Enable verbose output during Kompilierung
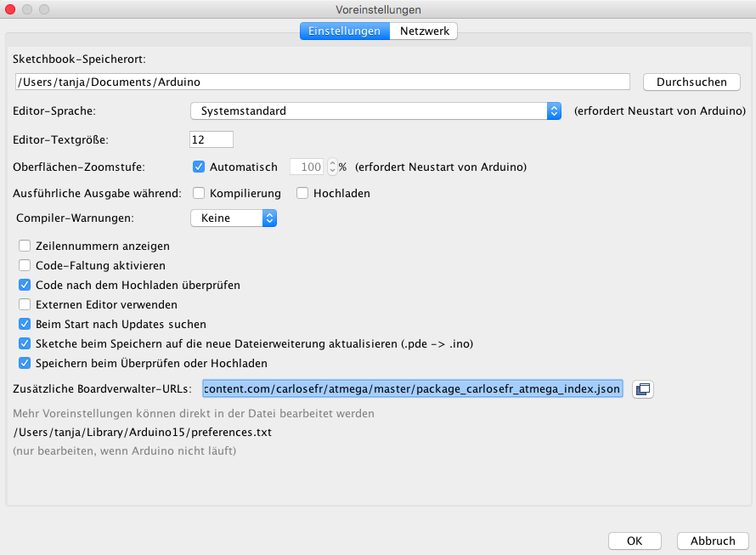 pos(199,193)
